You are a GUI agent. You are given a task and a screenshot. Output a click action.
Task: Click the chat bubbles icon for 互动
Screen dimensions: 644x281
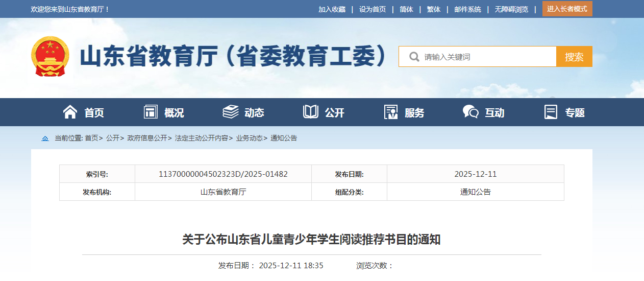(470, 112)
